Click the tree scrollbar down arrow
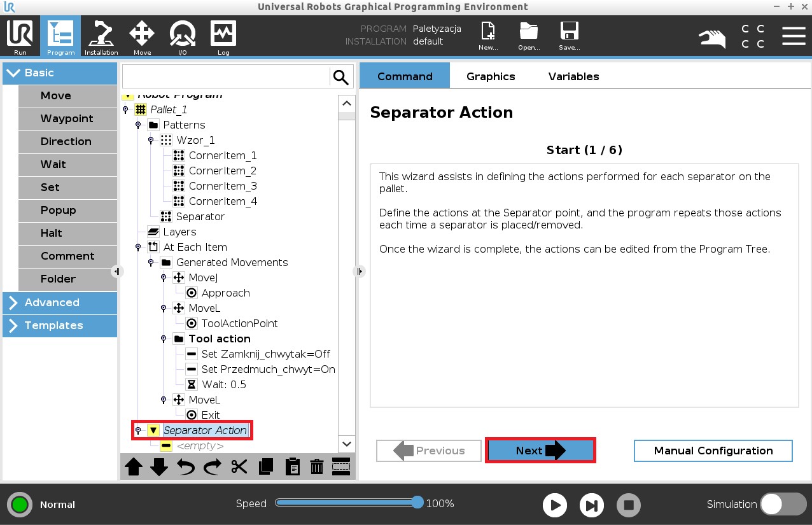Image resolution: width=812 pixels, height=525 pixels. click(x=347, y=444)
